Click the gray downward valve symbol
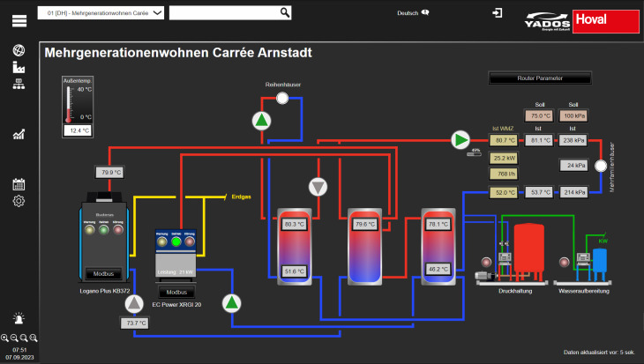 [x=318, y=186]
